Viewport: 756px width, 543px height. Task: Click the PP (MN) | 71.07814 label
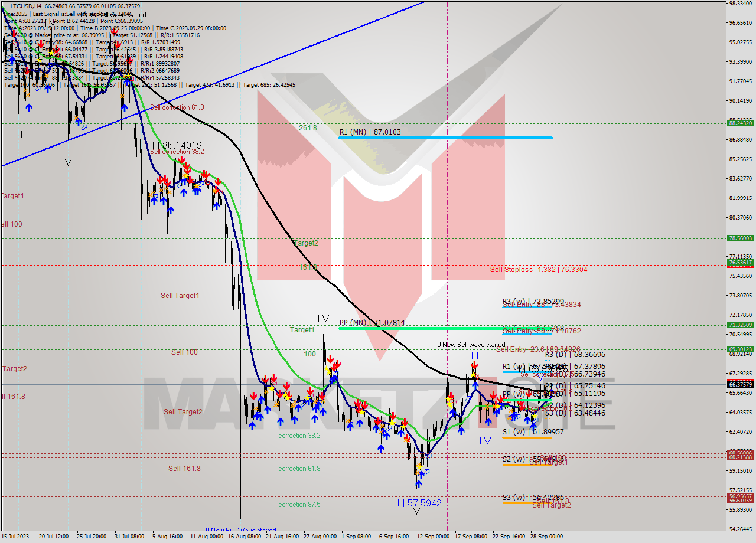tap(372, 323)
